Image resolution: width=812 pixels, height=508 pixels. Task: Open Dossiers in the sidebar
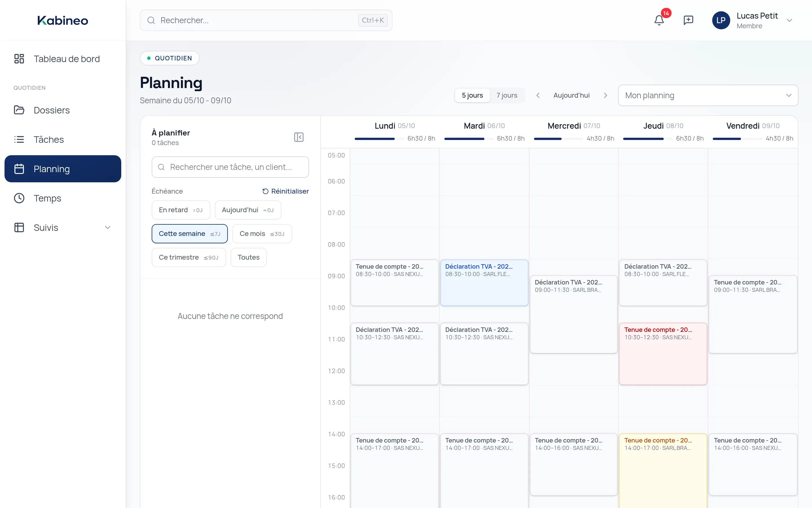63,110
